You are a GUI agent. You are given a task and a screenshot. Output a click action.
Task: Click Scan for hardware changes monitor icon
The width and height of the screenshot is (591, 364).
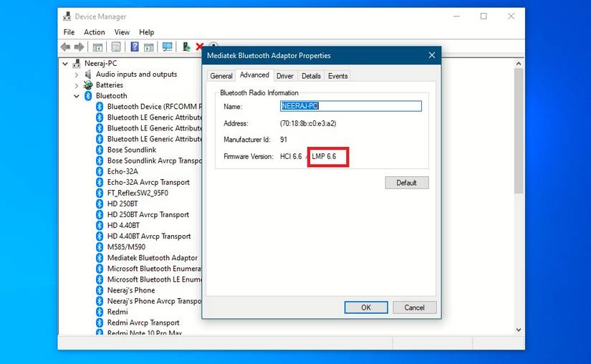pos(168,47)
